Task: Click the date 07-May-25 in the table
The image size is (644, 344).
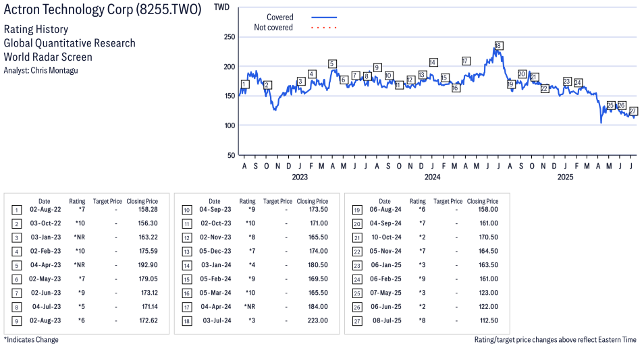Action: 385,293
